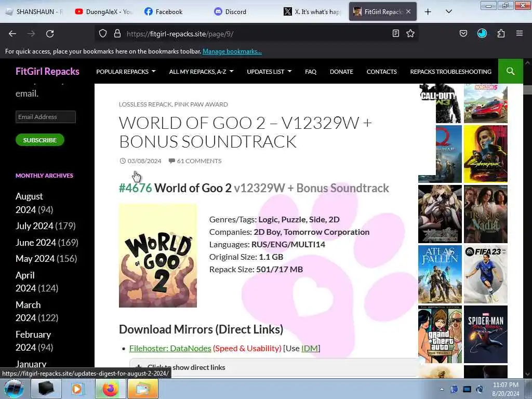Click the page vertical scrollbar thumb
This screenshot has width=532, height=399.
pyautogui.click(x=527, y=90)
